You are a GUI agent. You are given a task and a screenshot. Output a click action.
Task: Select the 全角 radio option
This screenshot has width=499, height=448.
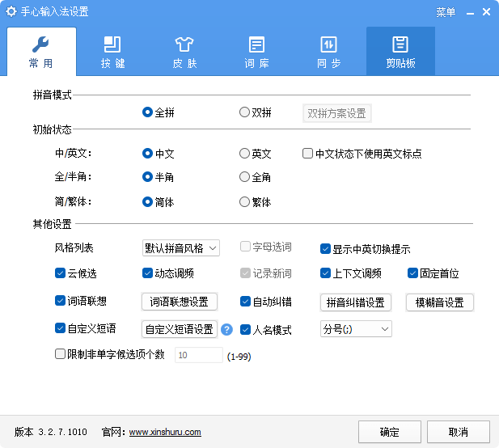244,176
